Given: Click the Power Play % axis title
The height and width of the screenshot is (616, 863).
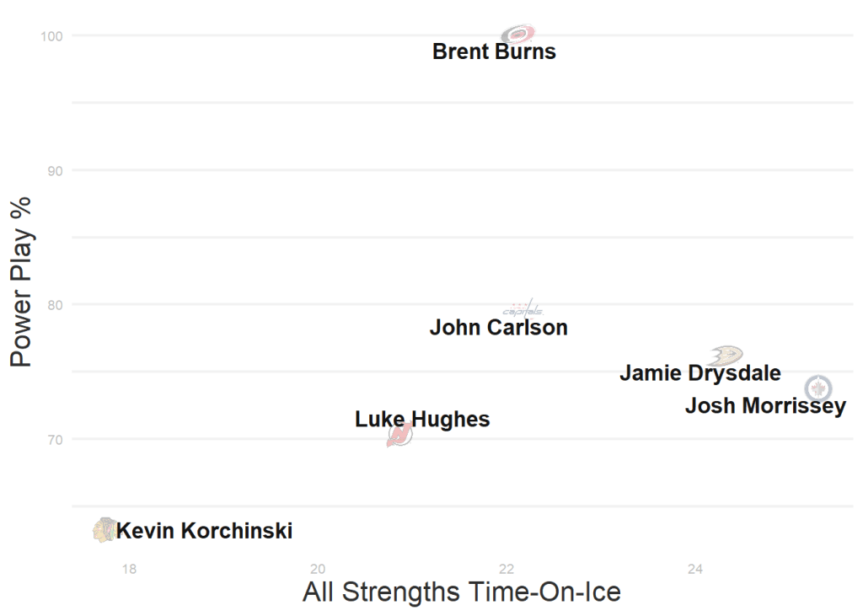Looking at the screenshot, I should pyautogui.click(x=21, y=281).
